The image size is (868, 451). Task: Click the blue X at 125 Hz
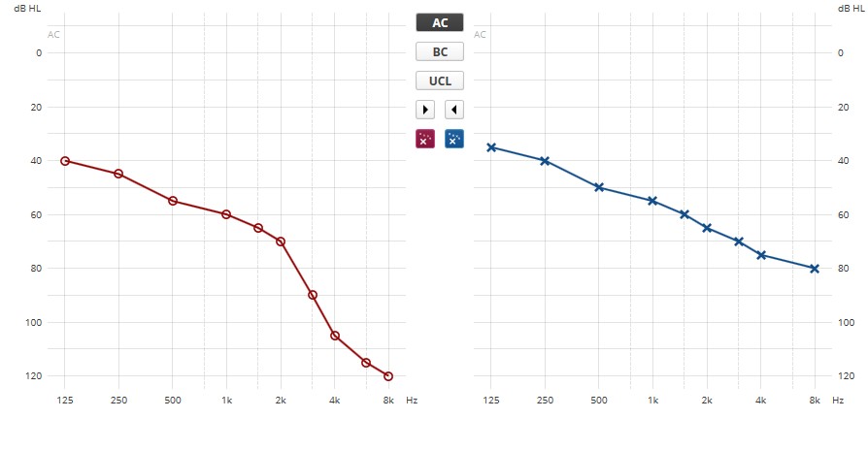click(x=491, y=147)
